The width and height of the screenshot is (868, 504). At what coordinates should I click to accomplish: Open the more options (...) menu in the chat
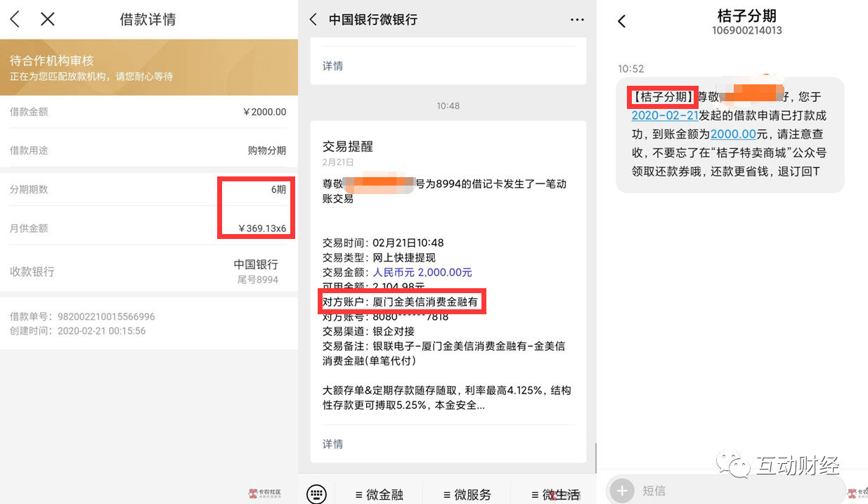pyautogui.click(x=576, y=20)
